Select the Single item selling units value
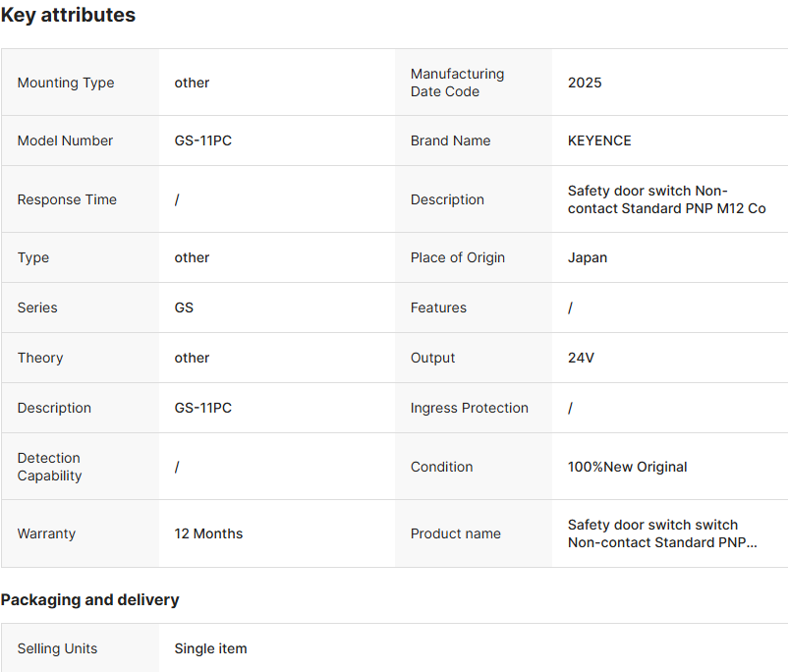The image size is (788, 672). click(210, 648)
